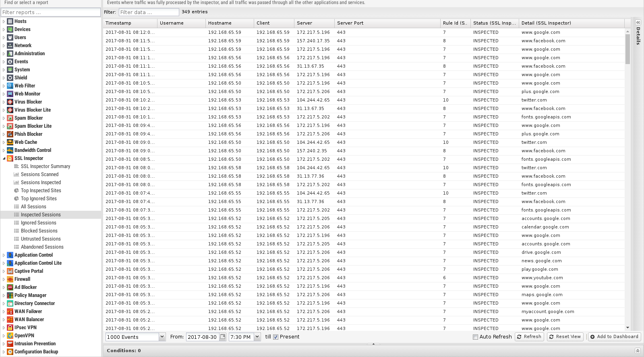The width and height of the screenshot is (644, 357).
Task: Open the Blocked Sessions report
Action: tap(39, 231)
